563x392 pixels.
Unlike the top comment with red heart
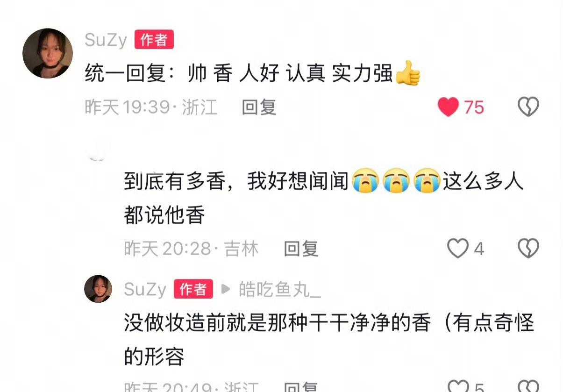[448, 107]
